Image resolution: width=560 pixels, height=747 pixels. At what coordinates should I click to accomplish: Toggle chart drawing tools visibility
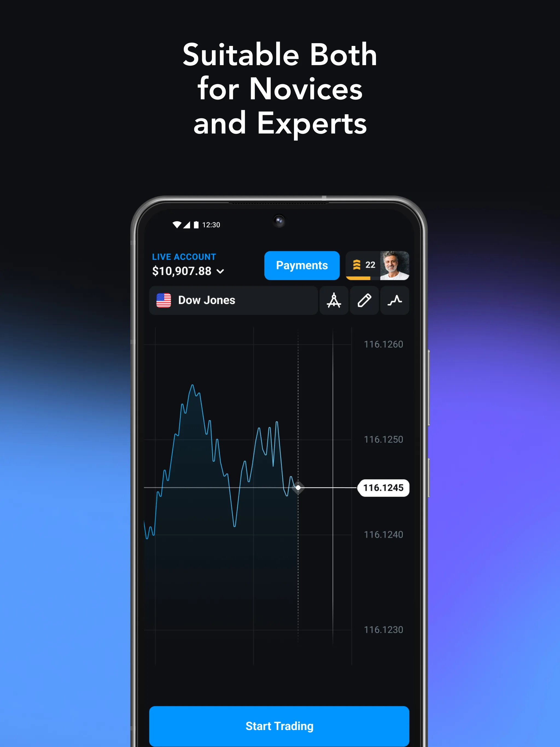tap(364, 300)
